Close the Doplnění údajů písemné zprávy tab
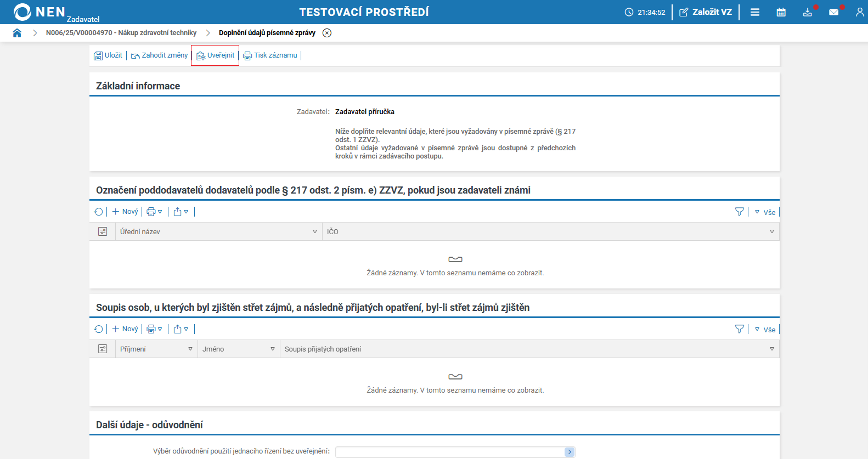The image size is (868, 459). (x=327, y=33)
